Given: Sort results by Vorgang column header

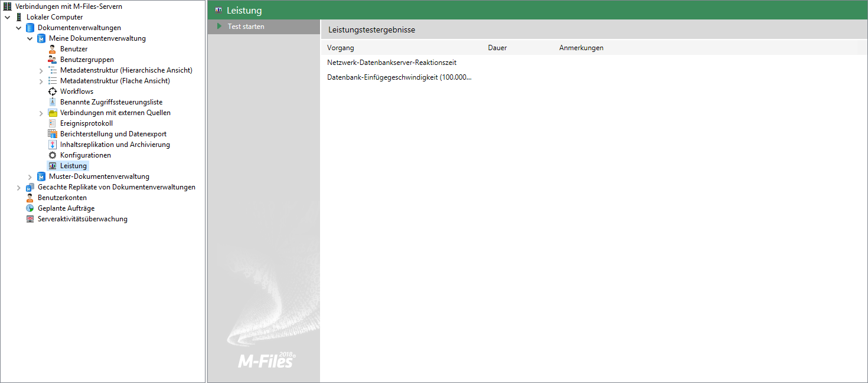Looking at the screenshot, I should click(x=341, y=48).
